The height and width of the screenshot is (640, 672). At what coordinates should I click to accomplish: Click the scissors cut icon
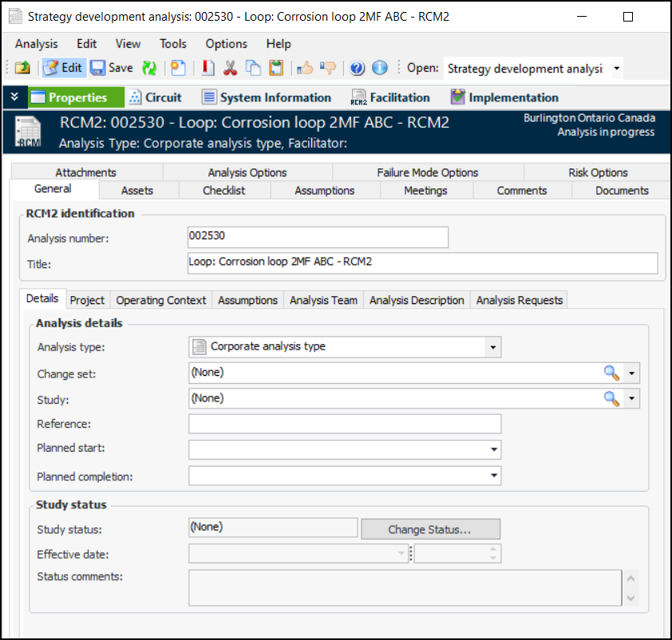point(231,68)
